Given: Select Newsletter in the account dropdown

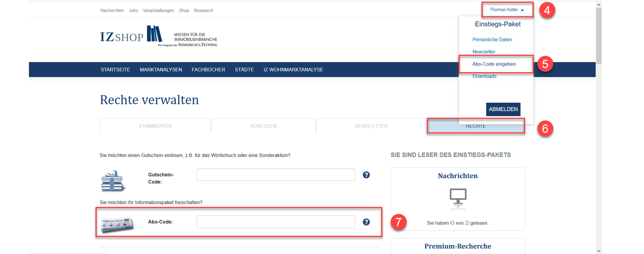Looking at the screenshot, I should pyautogui.click(x=483, y=52).
